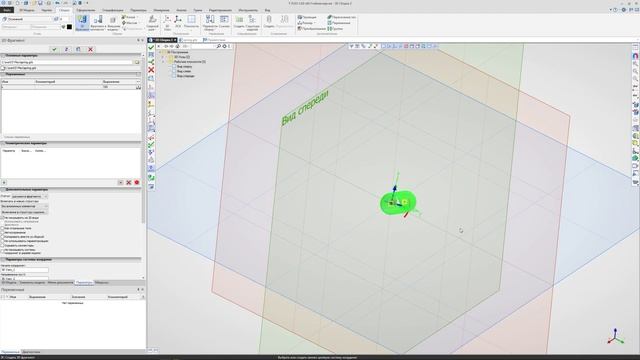Delete entry with red X under Геометрические параметры
Viewport: 640px width, 360px height.
[129, 182]
